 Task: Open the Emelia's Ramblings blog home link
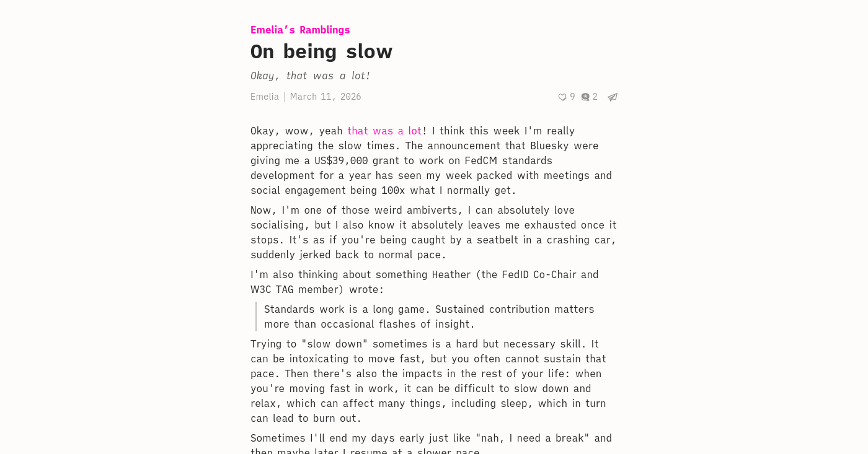tap(300, 30)
